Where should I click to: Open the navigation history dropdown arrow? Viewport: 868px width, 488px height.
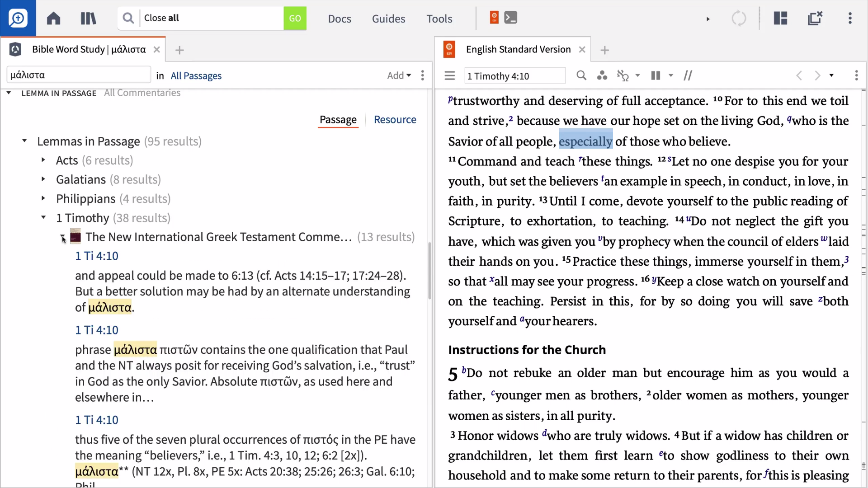click(831, 75)
